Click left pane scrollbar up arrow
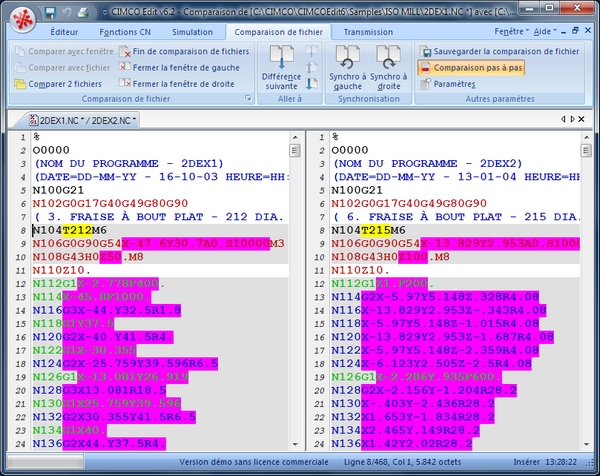 pyautogui.click(x=295, y=137)
